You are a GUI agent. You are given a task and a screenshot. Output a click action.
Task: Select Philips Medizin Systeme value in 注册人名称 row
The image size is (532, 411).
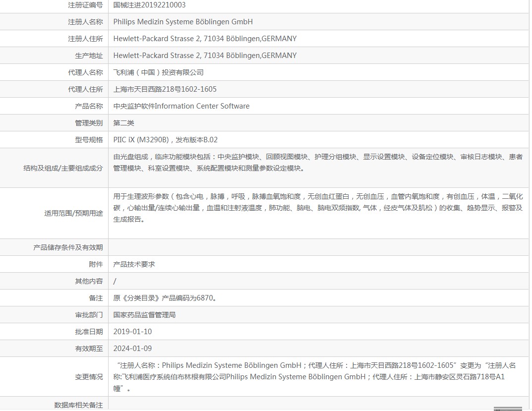[x=183, y=22]
